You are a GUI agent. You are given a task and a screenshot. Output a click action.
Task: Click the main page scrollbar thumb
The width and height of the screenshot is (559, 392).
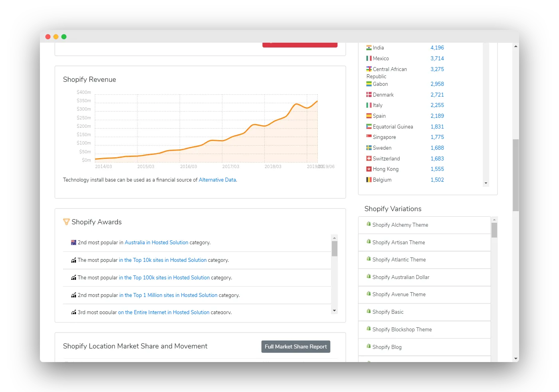(515, 175)
